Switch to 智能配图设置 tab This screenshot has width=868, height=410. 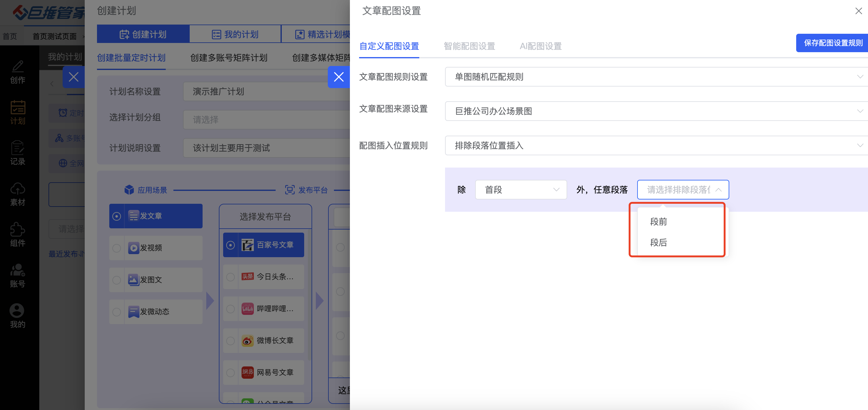pos(469,46)
